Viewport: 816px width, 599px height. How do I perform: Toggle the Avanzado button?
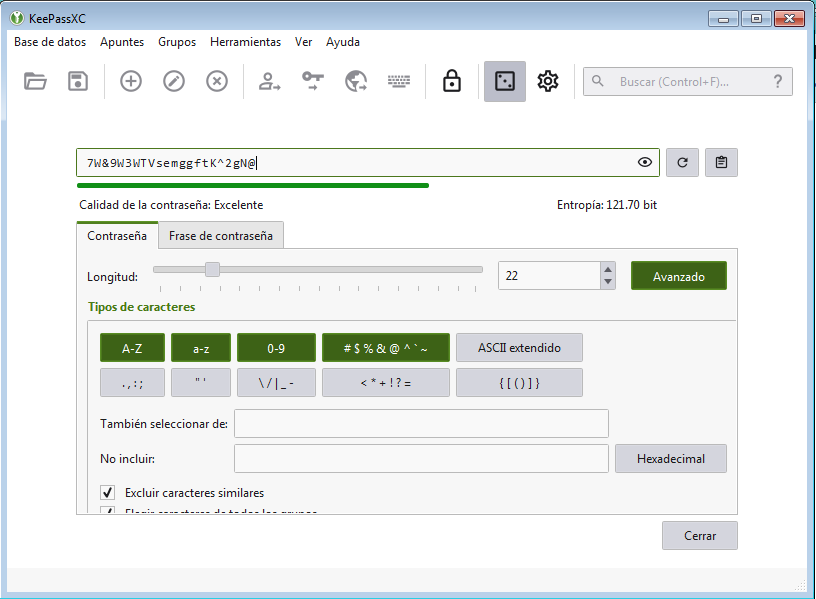pyautogui.click(x=679, y=276)
